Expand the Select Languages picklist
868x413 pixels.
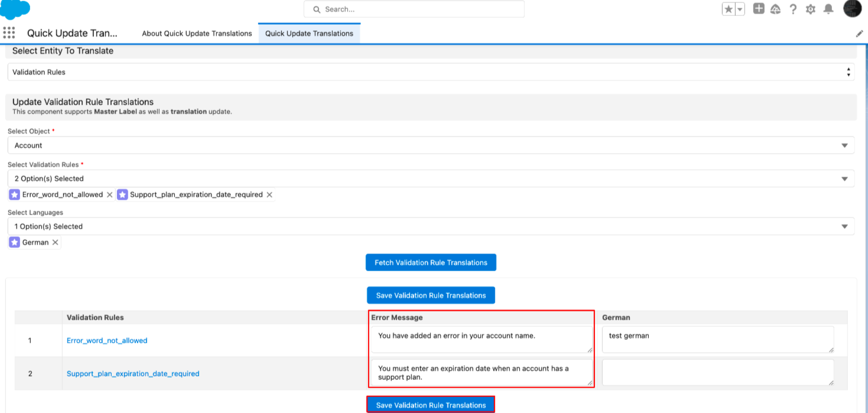pos(431,226)
